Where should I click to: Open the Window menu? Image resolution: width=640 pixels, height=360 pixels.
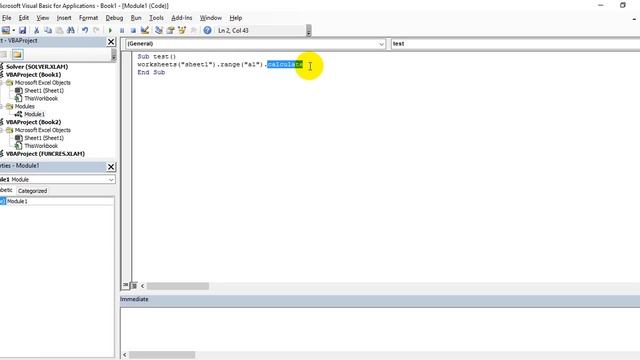click(x=211, y=18)
